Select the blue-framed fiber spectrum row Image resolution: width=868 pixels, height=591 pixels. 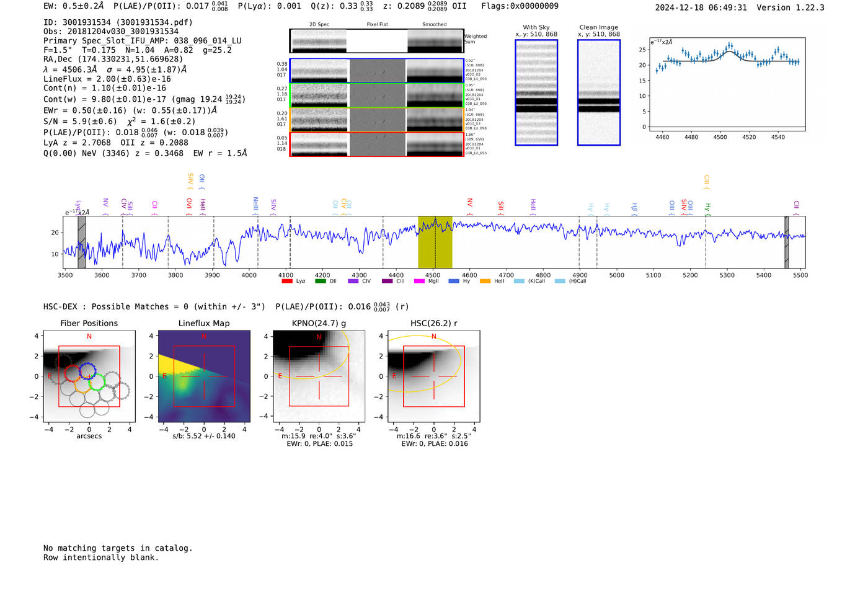[x=377, y=71]
